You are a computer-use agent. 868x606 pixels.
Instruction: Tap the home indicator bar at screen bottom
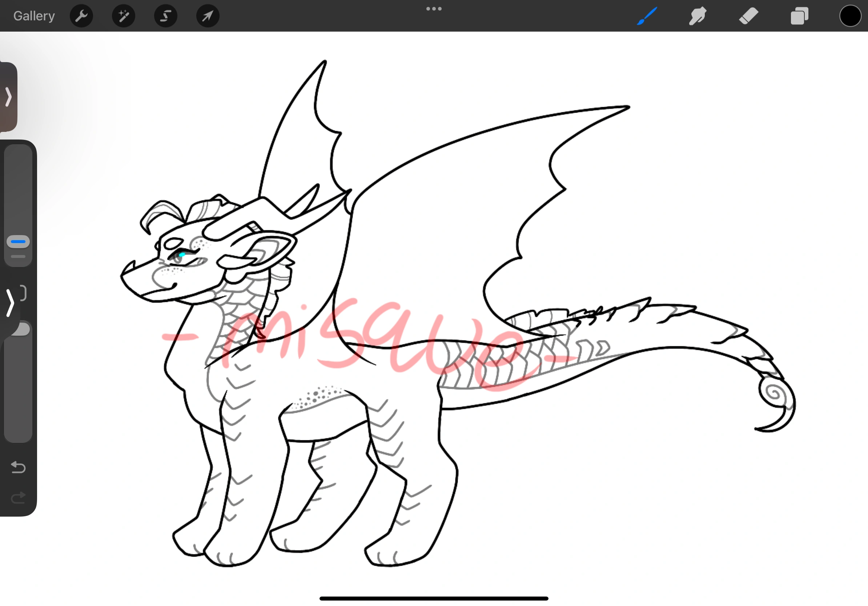coord(434,598)
